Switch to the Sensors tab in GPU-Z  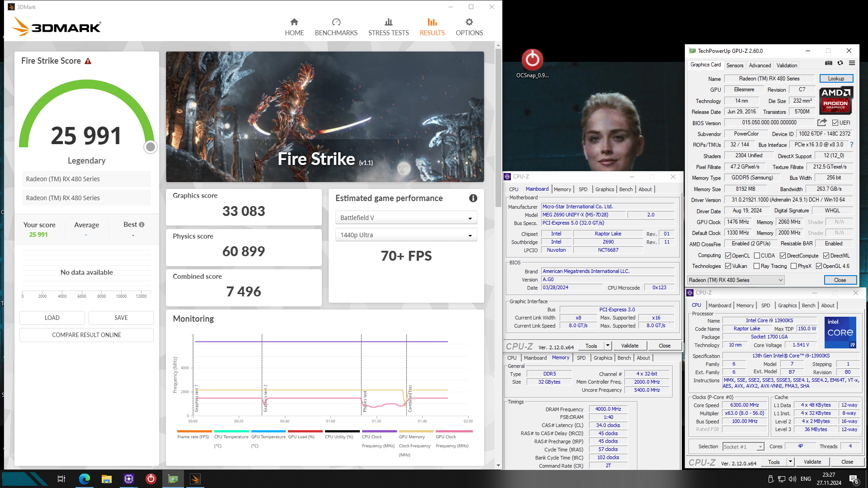coord(735,66)
